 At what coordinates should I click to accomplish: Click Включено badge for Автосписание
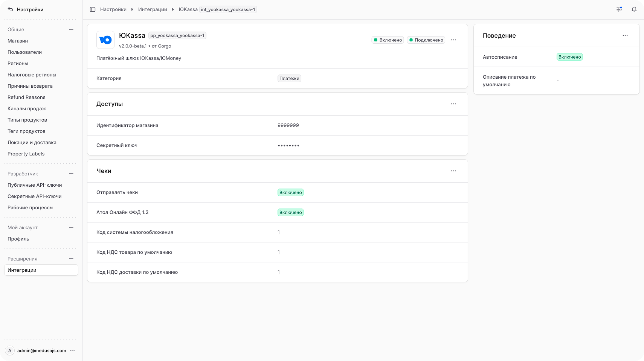[569, 57]
